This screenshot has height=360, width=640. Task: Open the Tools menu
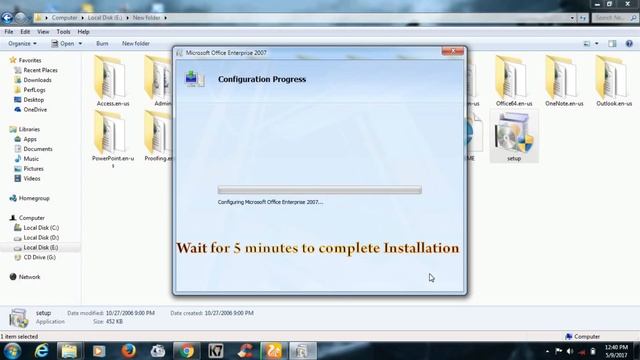(x=63, y=31)
